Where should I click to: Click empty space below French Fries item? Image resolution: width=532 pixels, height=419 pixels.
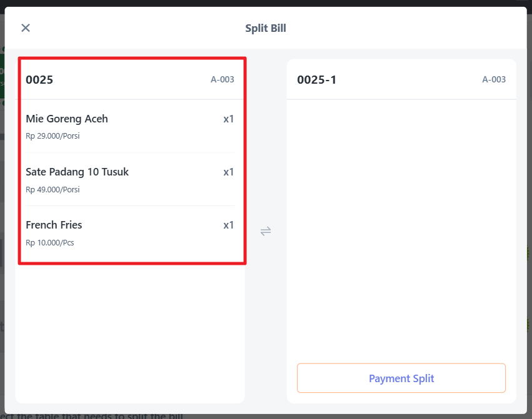pos(130,331)
